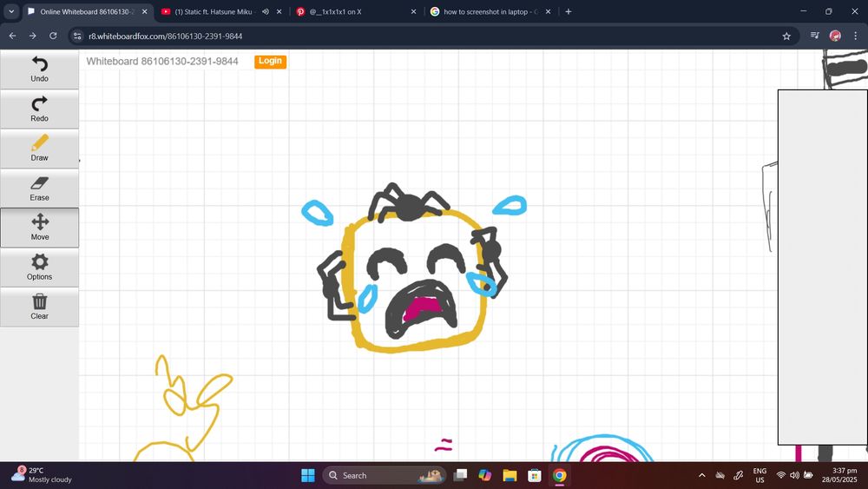Click the volume speaker tray icon
Image resolution: width=868 pixels, height=489 pixels.
click(x=794, y=475)
